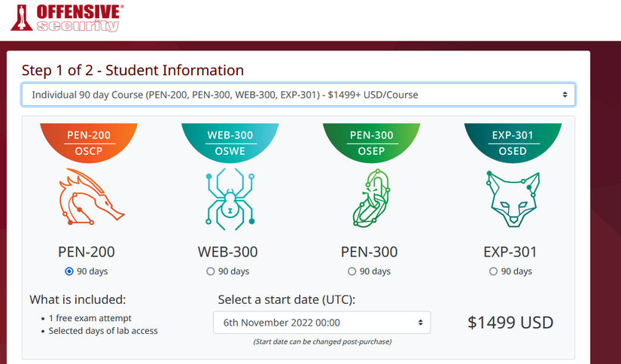Click the $1499 USD price text
621x364 pixels.
point(510,323)
